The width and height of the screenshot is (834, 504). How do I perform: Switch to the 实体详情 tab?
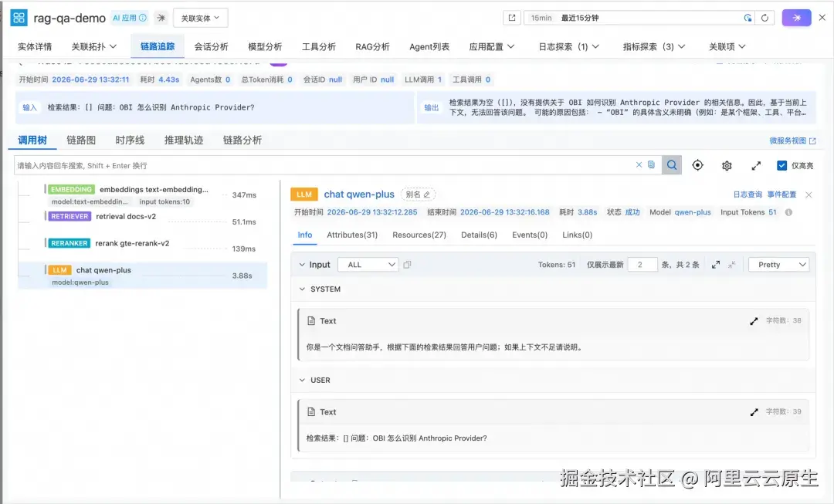coord(35,47)
